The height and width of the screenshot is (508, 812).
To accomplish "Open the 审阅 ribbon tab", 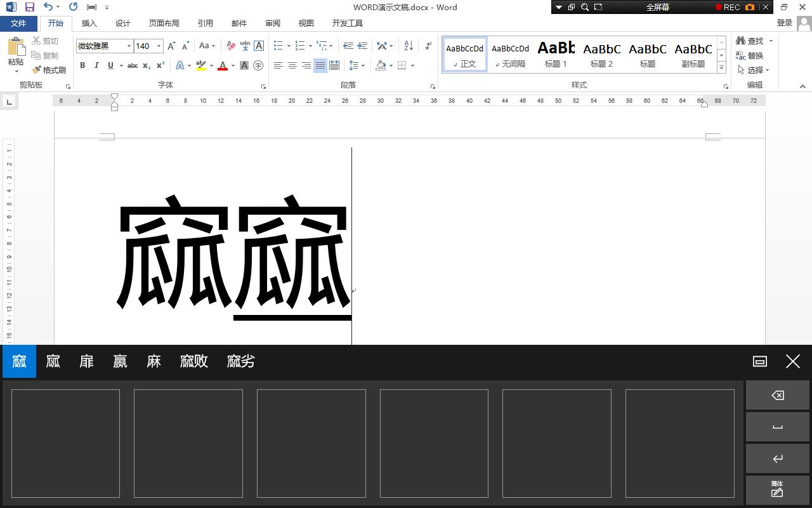I will (x=272, y=23).
